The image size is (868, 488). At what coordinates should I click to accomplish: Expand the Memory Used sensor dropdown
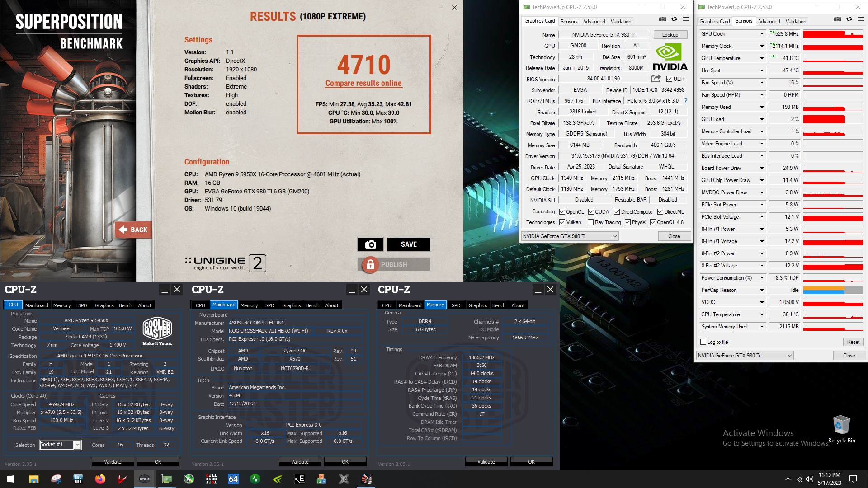(762, 107)
